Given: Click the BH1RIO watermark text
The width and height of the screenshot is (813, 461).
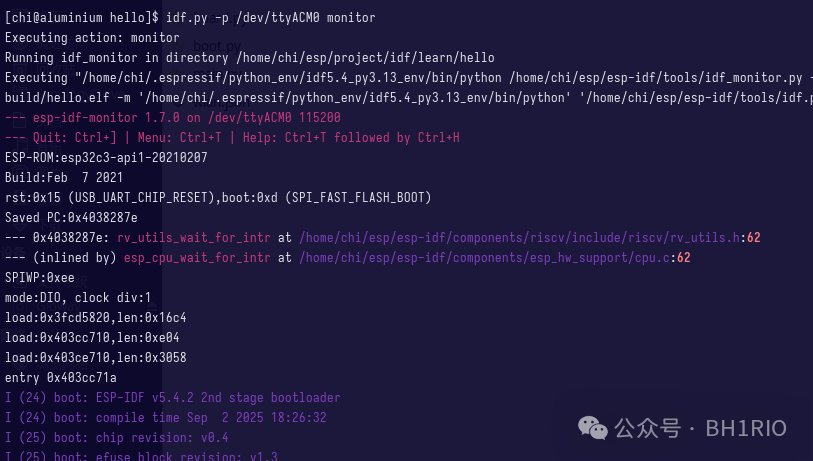Looking at the screenshot, I should pyautogui.click(x=746, y=429).
